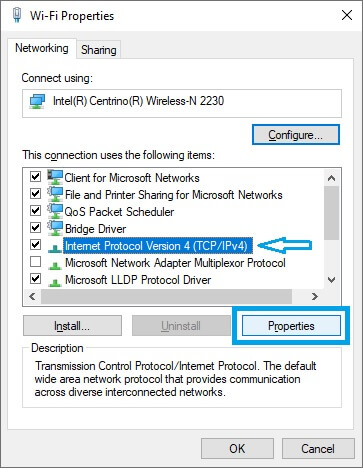Click the Internet Protocol Version 4 protocol icon
This screenshot has height=468, width=363.
[55, 248]
